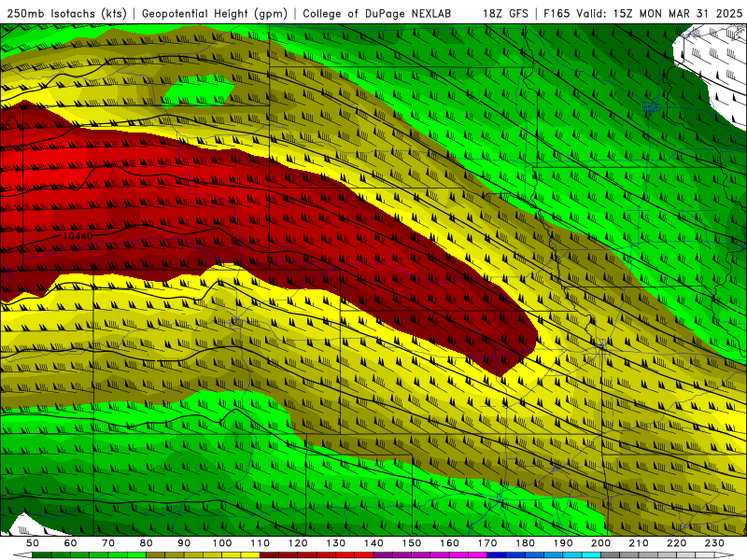Image resolution: width=747 pixels, height=560 pixels.
Task: Click the '160' value on the color scale
Action: pos(449,543)
